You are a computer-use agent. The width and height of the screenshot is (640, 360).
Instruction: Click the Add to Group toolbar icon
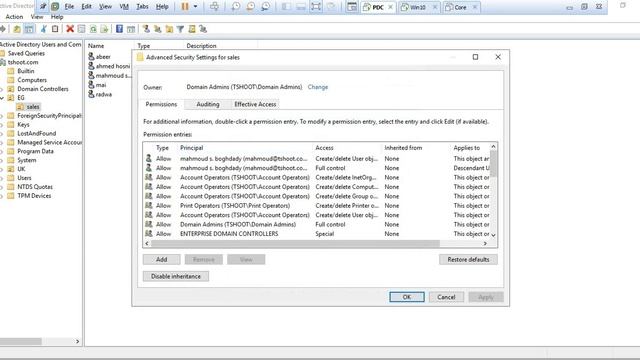click(x=203, y=29)
